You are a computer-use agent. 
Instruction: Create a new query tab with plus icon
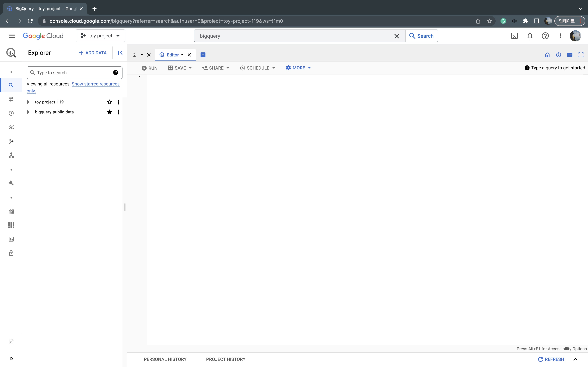click(203, 55)
